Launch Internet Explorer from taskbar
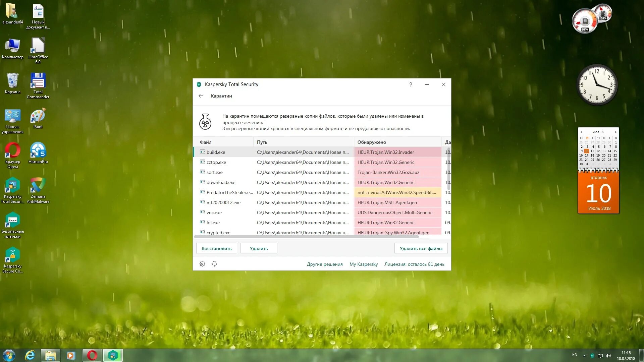The image size is (644, 362). click(30, 355)
